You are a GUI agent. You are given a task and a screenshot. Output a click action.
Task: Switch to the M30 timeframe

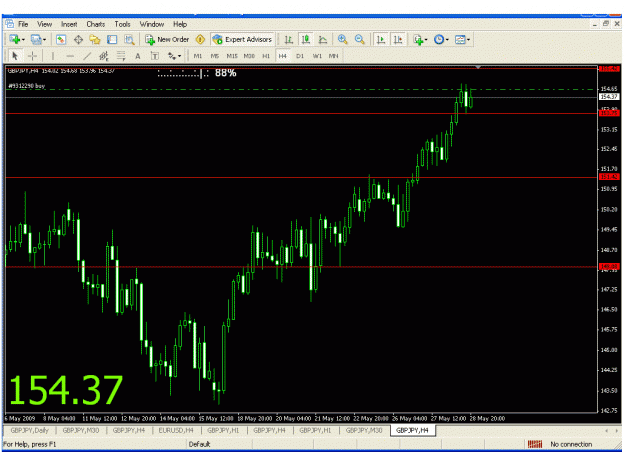click(x=249, y=56)
